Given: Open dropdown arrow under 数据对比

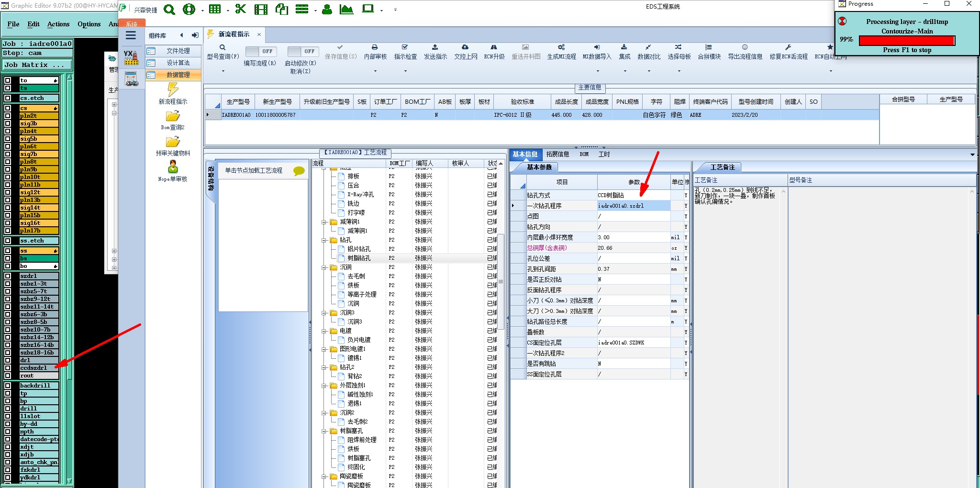Looking at the screenshot, I should 649,71.
